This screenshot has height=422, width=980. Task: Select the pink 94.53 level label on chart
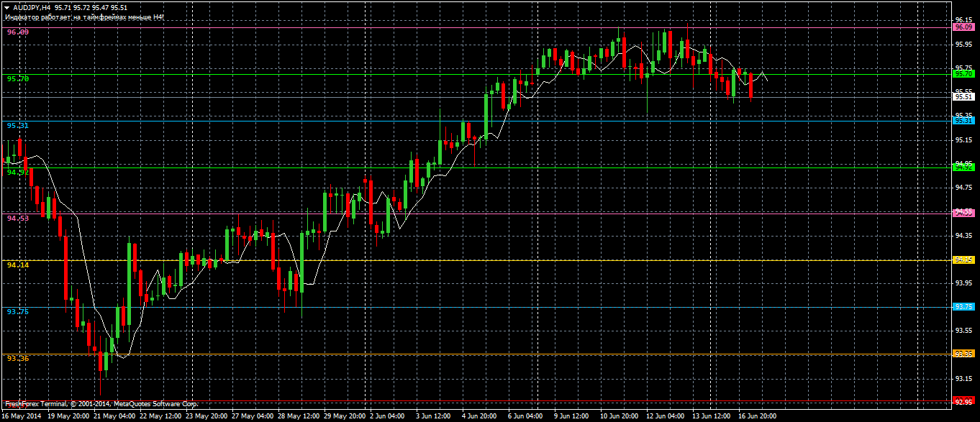click(18, 218)
